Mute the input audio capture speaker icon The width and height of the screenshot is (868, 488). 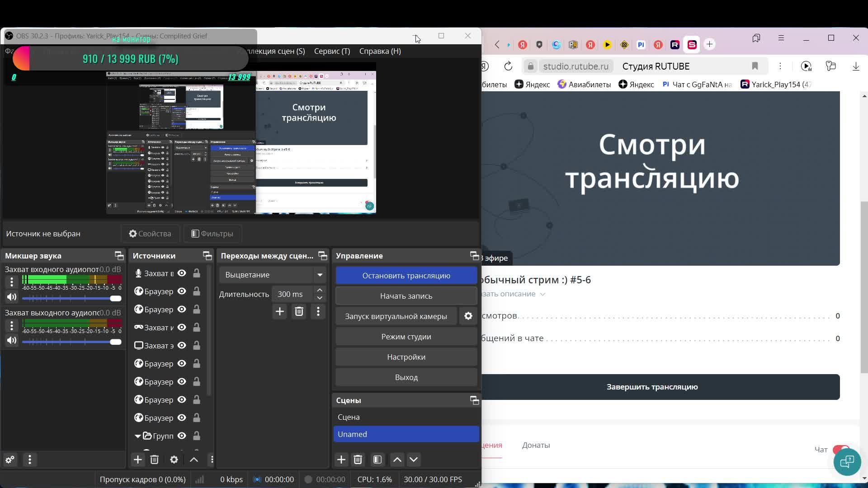click(x=12, y=297)
